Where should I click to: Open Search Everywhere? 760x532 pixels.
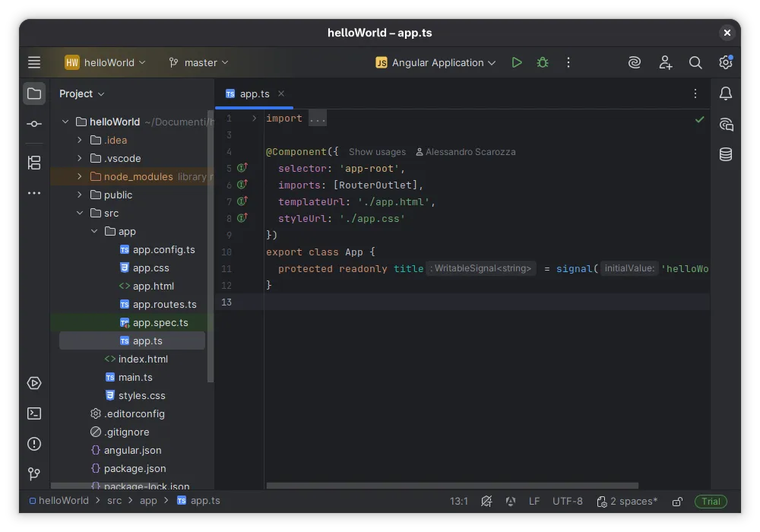click(x=695, y=62)
